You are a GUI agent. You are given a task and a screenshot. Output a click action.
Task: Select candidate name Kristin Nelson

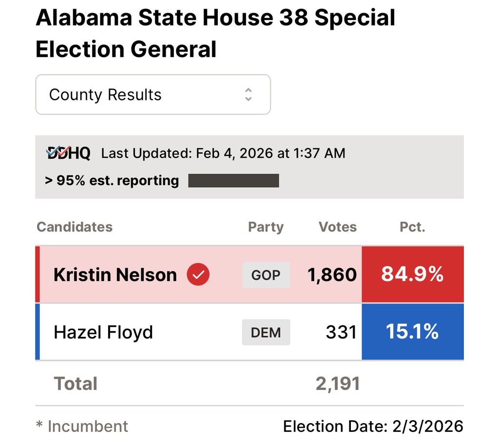click(x=115, y=275)
